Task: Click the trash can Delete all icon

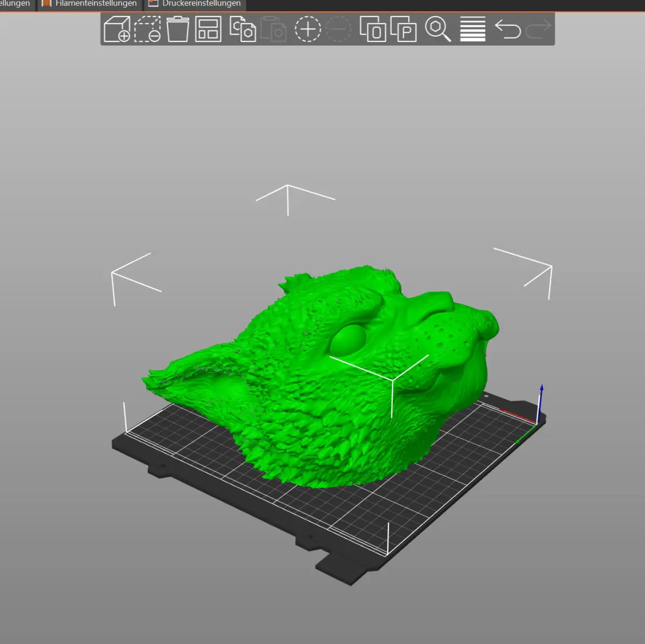Action: click(x=178, y=29)
